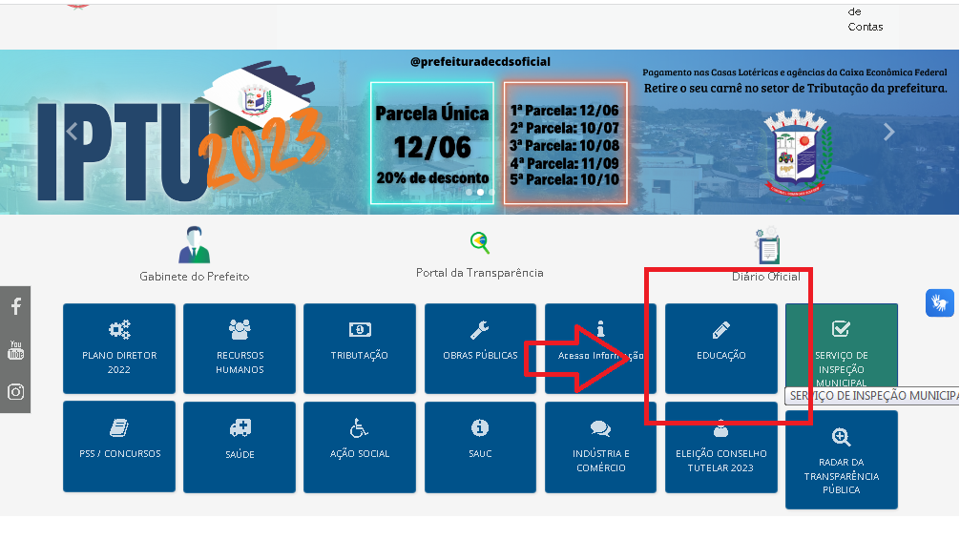Click the Diário Oficial document icon

[766, 246]
